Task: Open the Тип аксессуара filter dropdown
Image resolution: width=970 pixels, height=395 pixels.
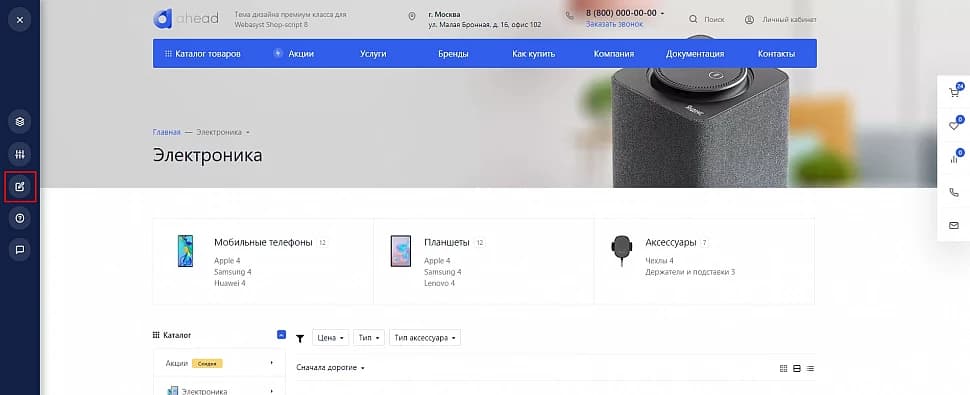Action: (425, 338)
